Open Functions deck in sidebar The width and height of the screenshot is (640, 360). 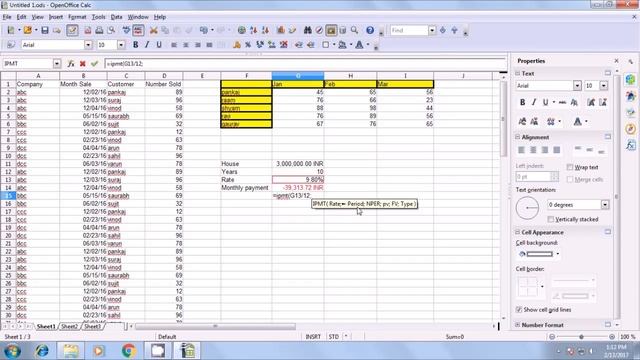(x=631, y=145)
